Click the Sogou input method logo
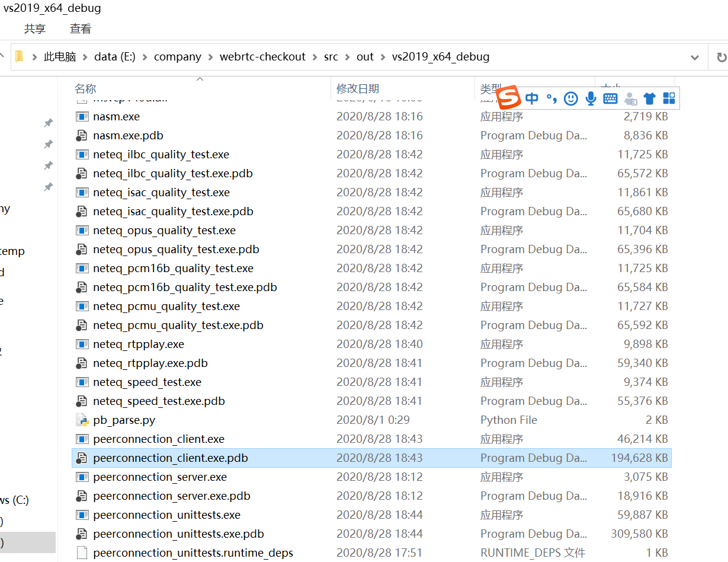Screen dimensions: 728x562 pyautogui.click(x=508, y=98)
